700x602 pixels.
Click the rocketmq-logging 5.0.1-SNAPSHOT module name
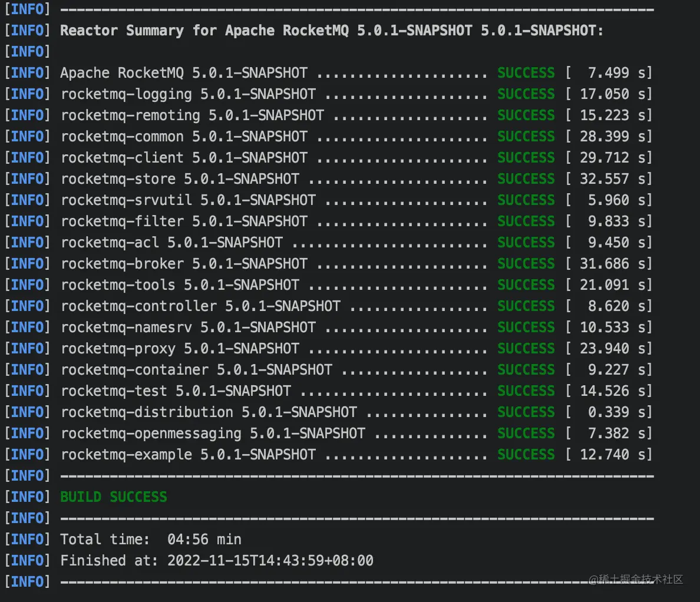188,94
